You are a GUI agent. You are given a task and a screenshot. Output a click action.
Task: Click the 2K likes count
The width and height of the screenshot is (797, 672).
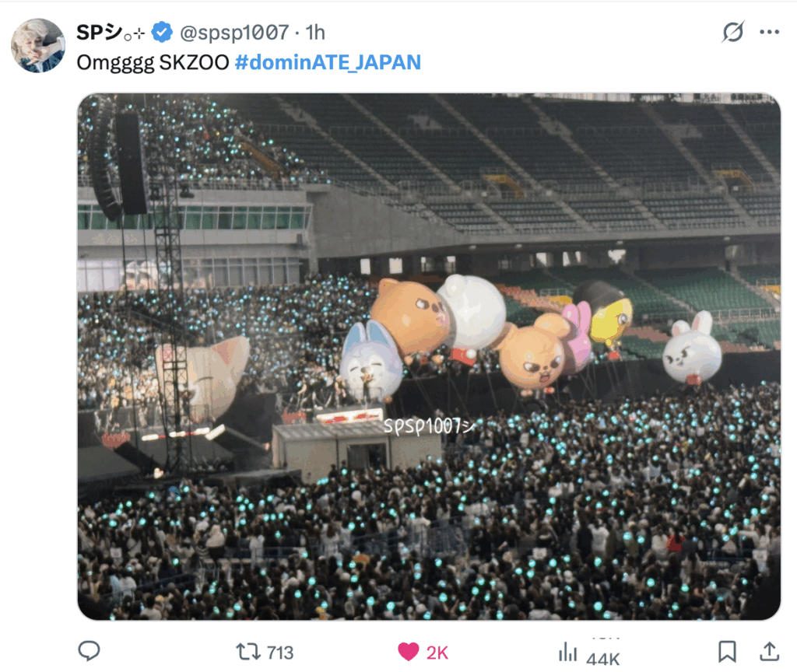tap(437, 653)
